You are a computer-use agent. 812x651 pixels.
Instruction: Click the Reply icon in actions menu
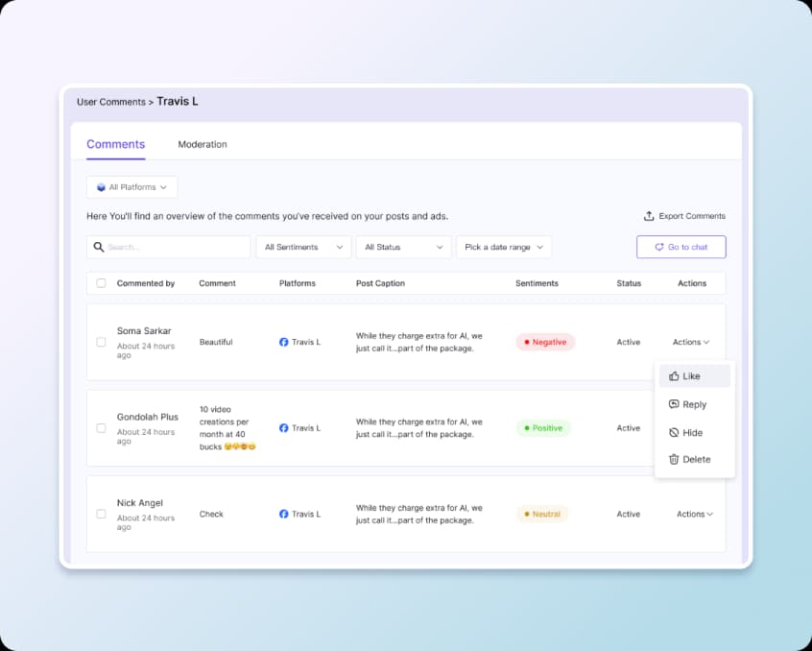674,404
